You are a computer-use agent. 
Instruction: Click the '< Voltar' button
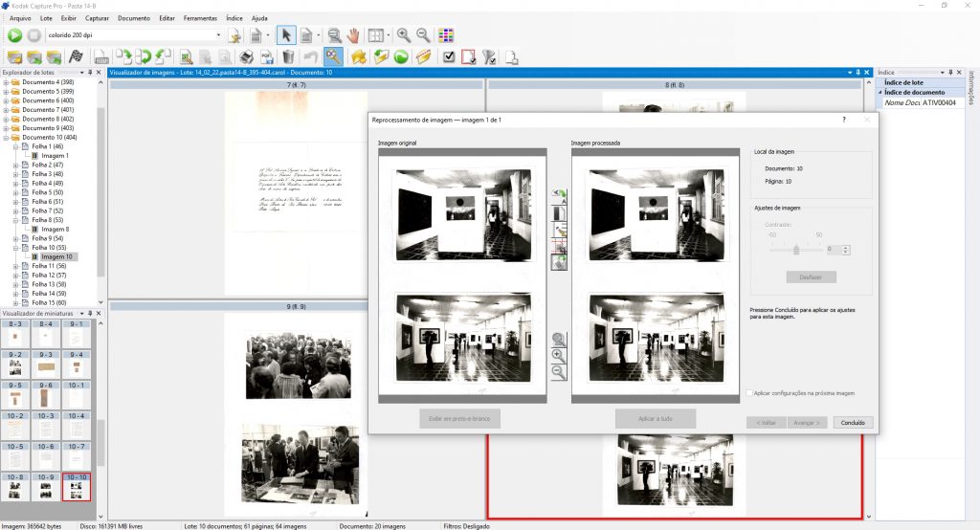coord(767,423)
